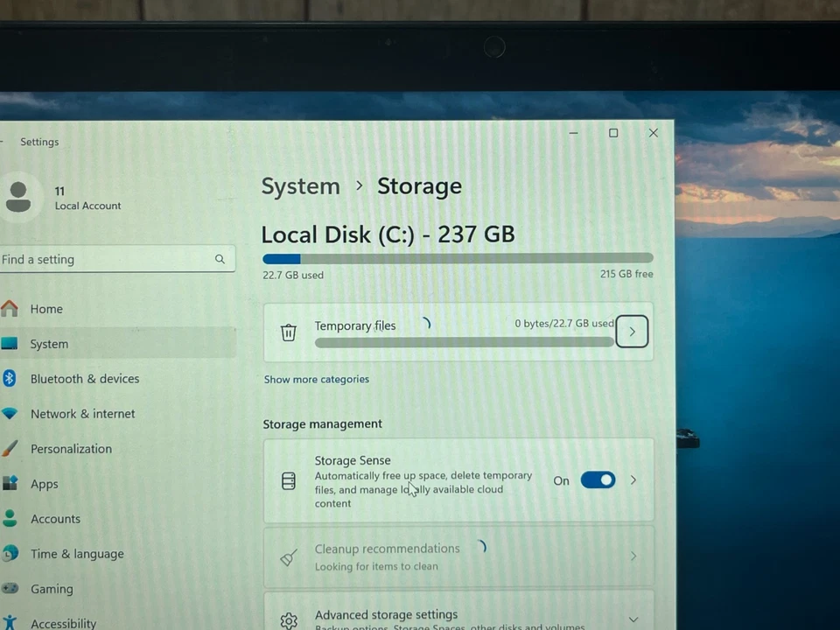Image resolution: width=840 pixels, height=630 pixels.
Task: Click the Temporary files trash icon
Action: (288, 332)
